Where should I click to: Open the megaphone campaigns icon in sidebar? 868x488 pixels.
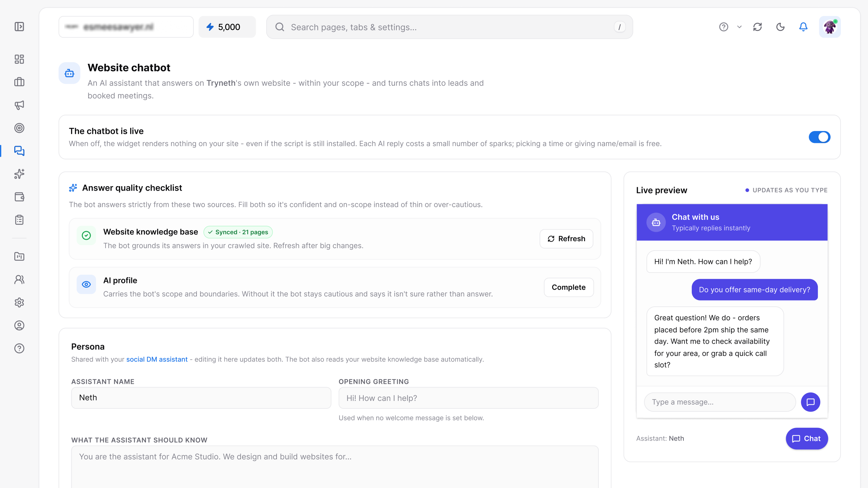[19, 105]
